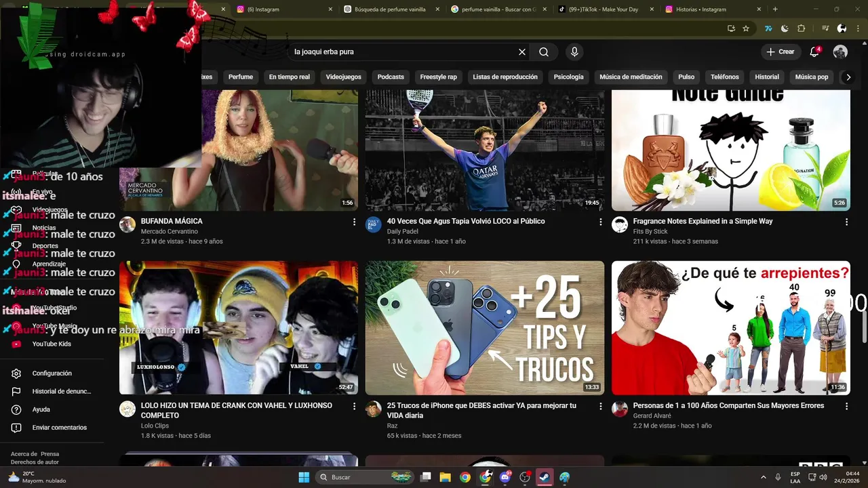Screen dimensions: 868x488
Task: Switch to perfume vainilla Google search tab
Action: coord(498,9)
